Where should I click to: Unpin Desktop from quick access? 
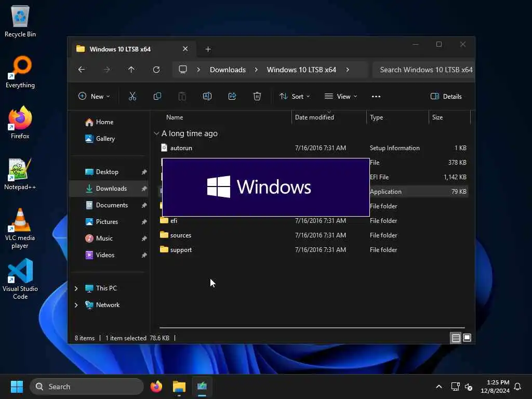pyautogui.click(x=144, y=172)
